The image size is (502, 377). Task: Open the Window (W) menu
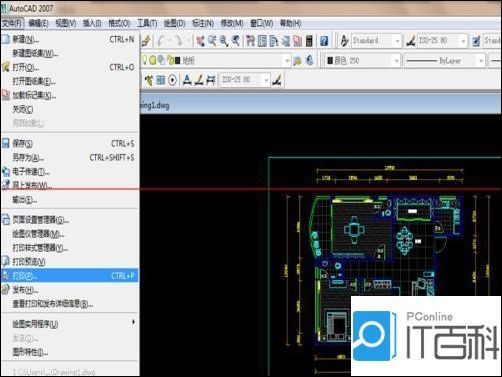pyautogui.click(x=262, y=23)
